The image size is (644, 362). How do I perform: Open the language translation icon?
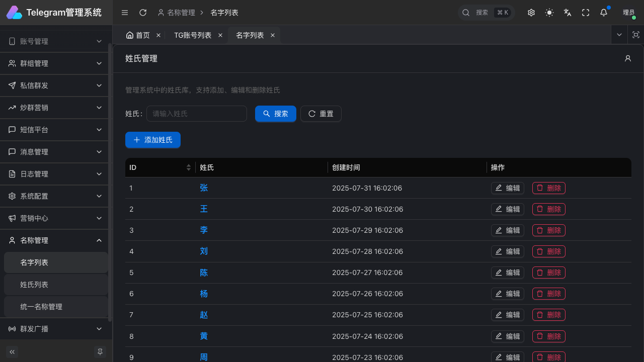568,13
